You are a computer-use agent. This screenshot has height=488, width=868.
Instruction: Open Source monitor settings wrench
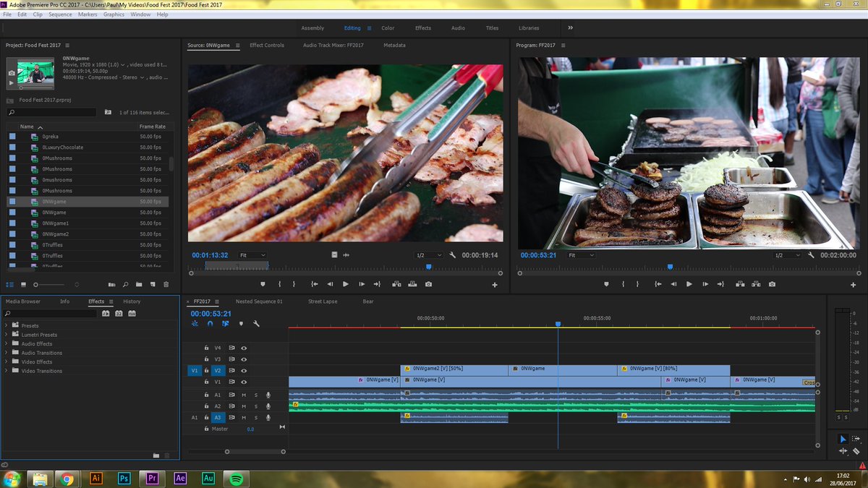click(453, 255)
